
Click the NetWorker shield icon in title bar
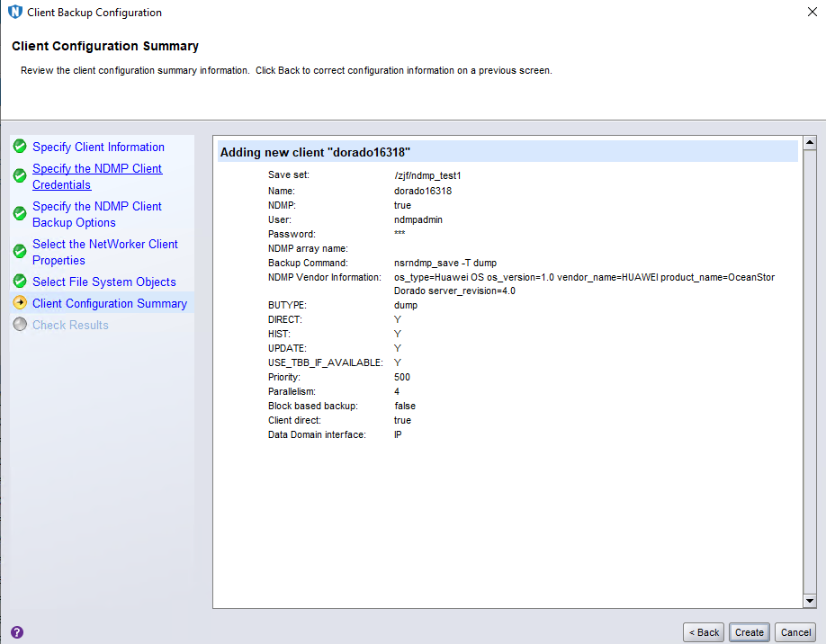point(15,12)
